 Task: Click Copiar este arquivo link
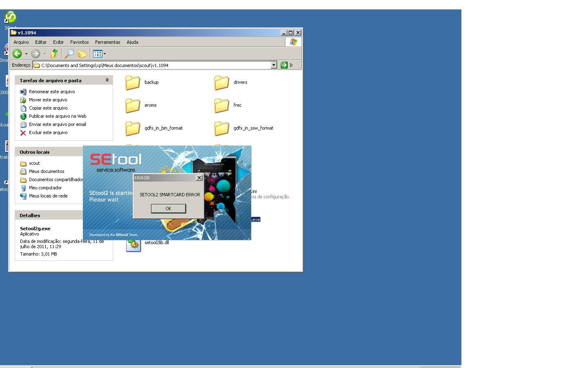48,108
